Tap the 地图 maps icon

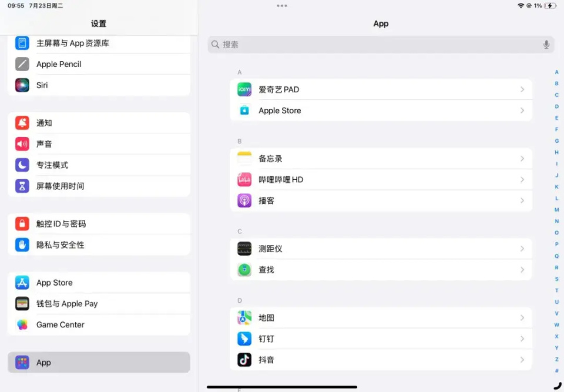pos(244,318)
